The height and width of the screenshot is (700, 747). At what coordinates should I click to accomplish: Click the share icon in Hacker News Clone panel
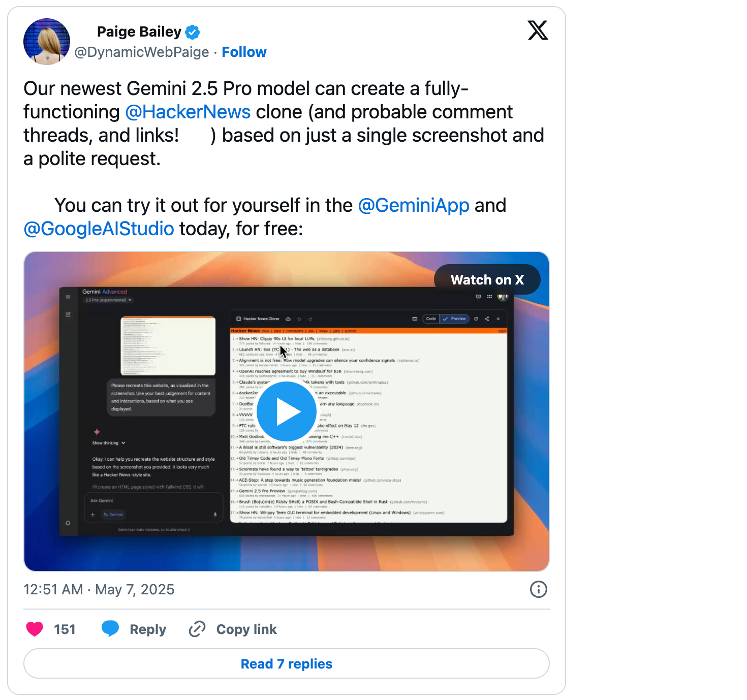pos(487,319)
